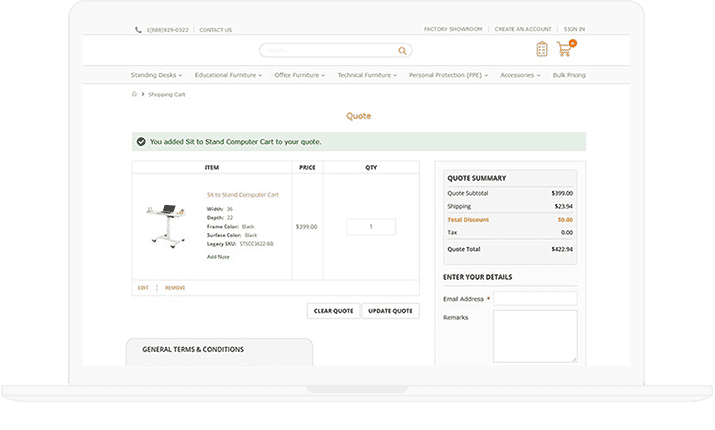
Task: Expand Technical Furniture menu
Action: [367, 75]
